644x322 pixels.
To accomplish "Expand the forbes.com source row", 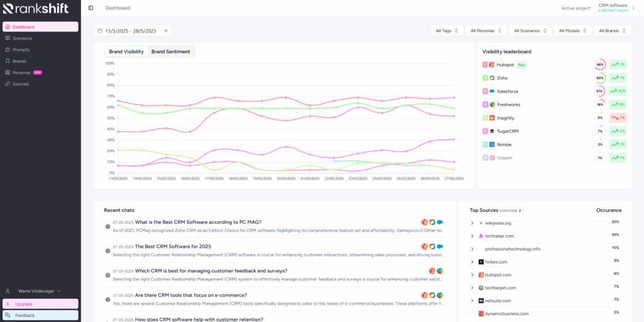I will point(472,262).
